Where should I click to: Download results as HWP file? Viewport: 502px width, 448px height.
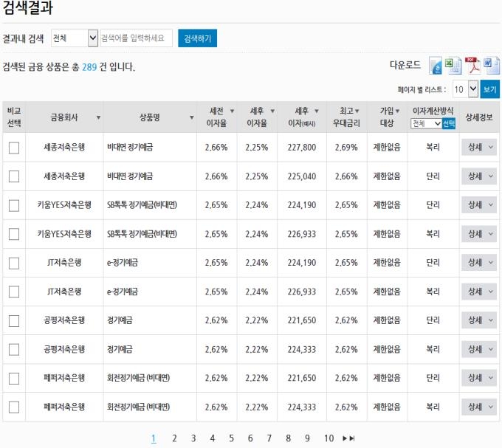pos(436,66)
